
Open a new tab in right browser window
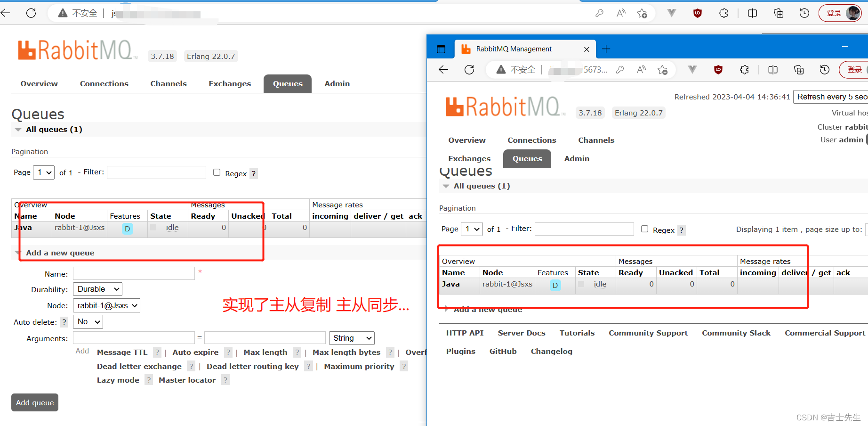tap(606, 49)
